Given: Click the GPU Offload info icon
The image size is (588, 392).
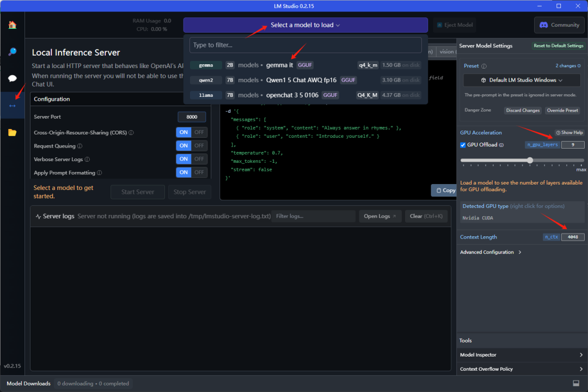Looking at the screenshot, I should [x=501, y=145].
